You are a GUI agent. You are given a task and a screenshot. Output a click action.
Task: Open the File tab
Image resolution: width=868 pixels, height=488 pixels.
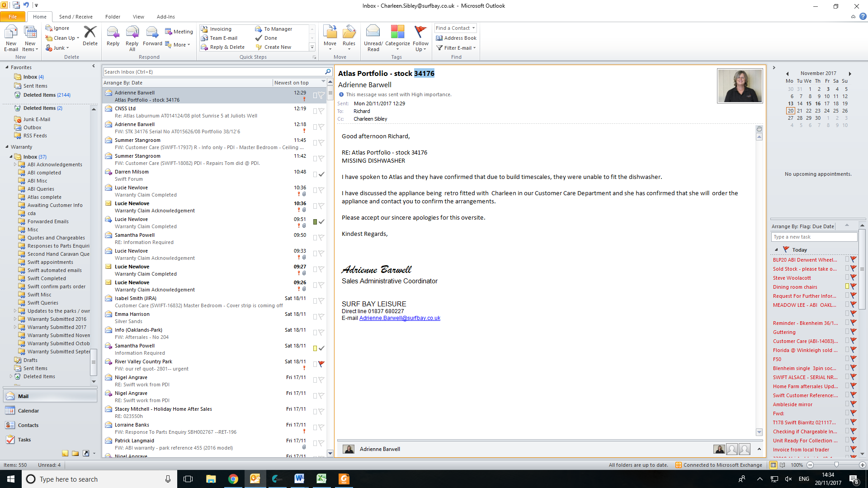click(13, 17)
